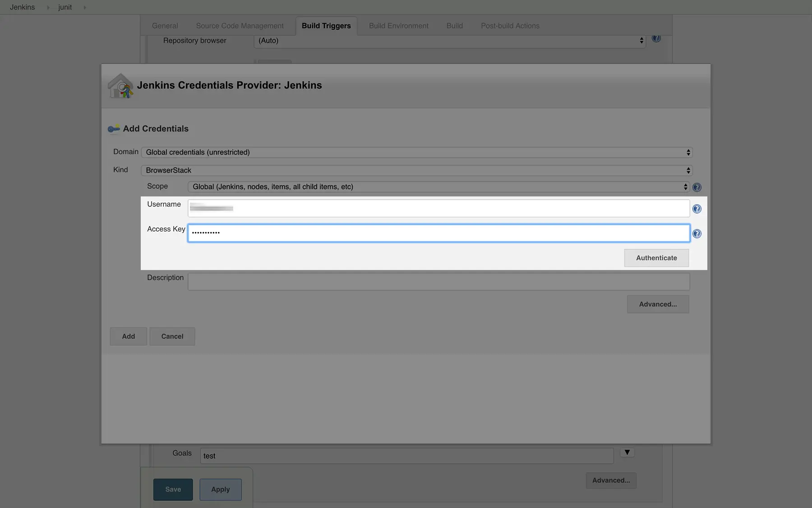Image resolution: width=812 pixels, height=508 pixels.
Task: Click the Jenkins Credentials Provider house icon
Action: pyautogui.click(x=120, y=86)
